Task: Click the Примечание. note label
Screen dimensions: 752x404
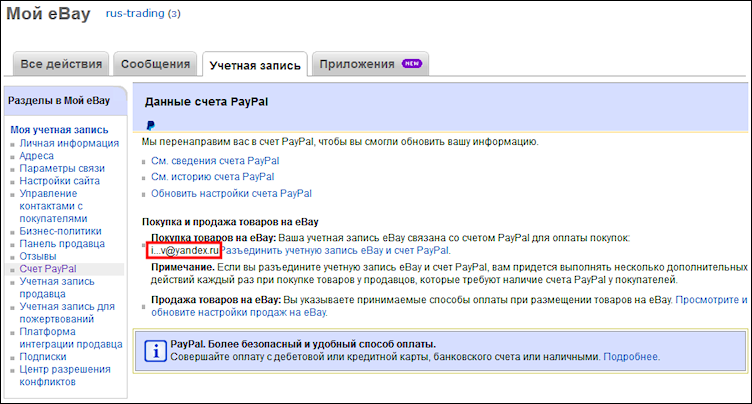Action: coord(183,267)
